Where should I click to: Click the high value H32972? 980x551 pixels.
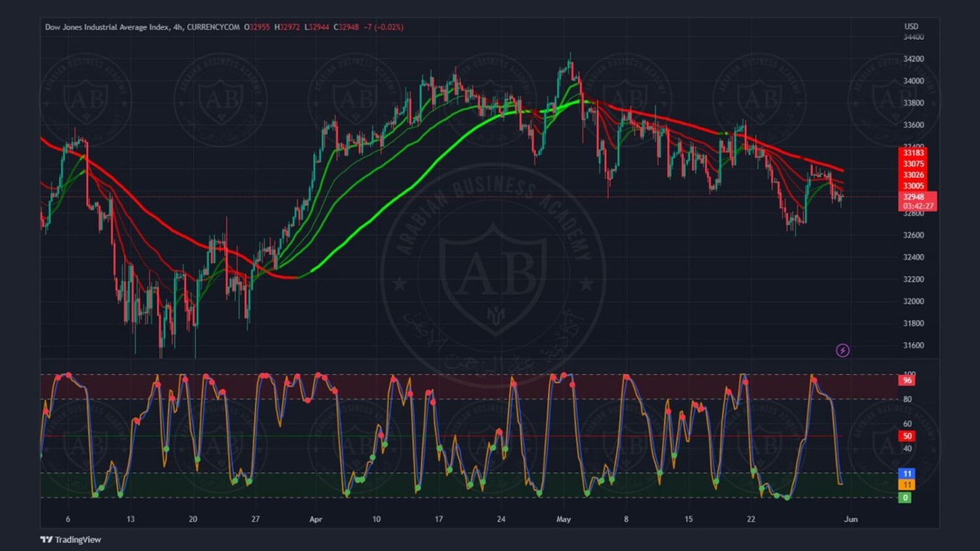(x=287, y=27)
